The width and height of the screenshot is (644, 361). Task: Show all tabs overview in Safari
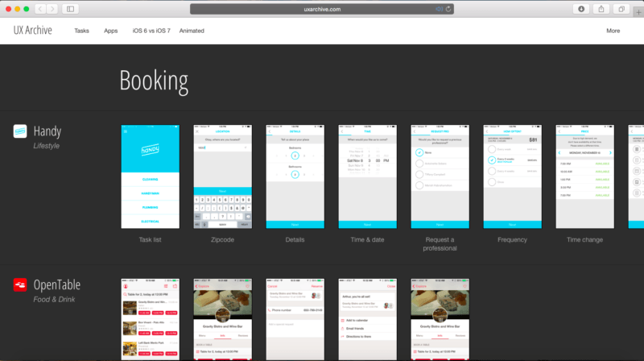tap(621, 9)
